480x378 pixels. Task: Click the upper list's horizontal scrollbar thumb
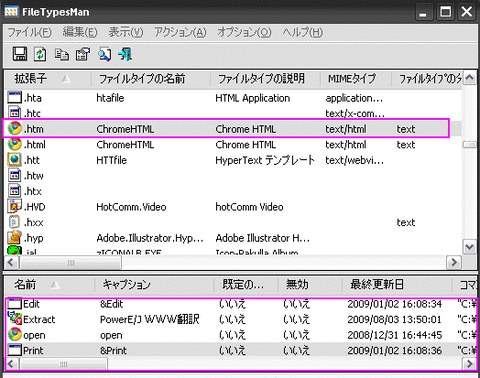(70, 263)
